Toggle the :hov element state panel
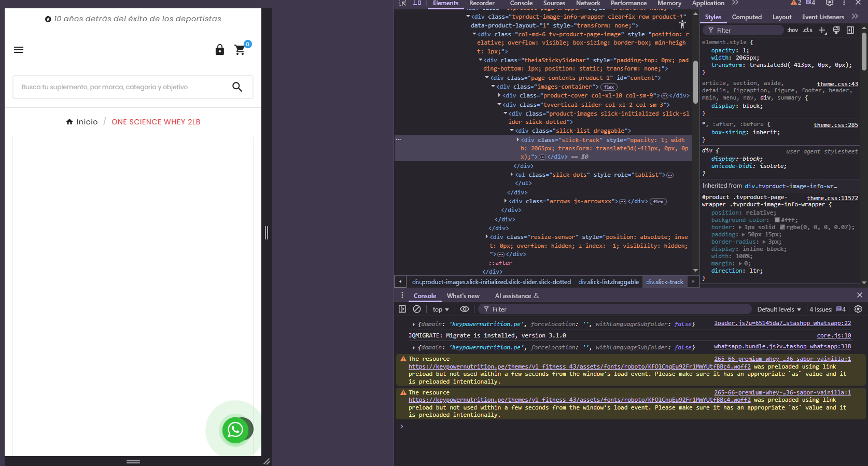Viewport: 868px width, 466px height. 792,31
